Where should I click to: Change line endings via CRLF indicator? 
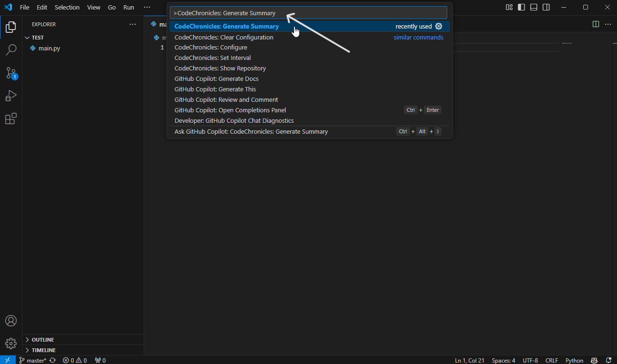pyautogui.click(x=552, y=360)
